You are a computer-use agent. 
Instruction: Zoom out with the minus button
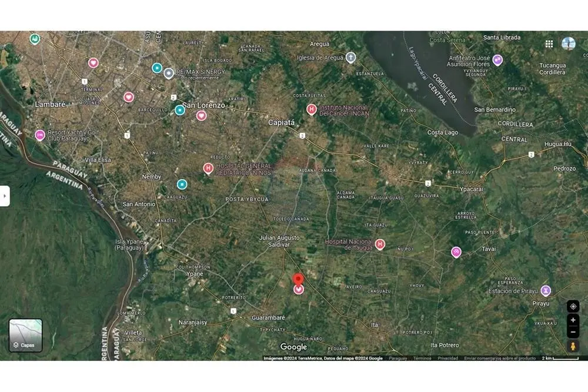[x=573, y=332]
